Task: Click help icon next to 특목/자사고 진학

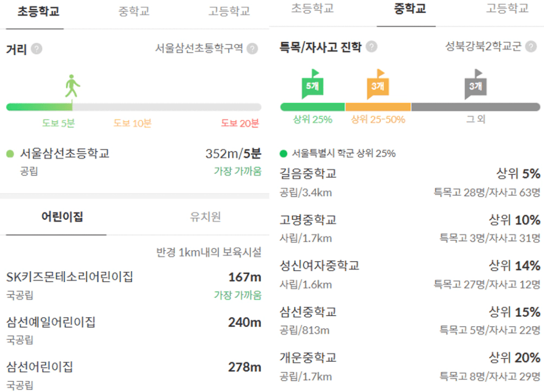Action: pos(372,47)
